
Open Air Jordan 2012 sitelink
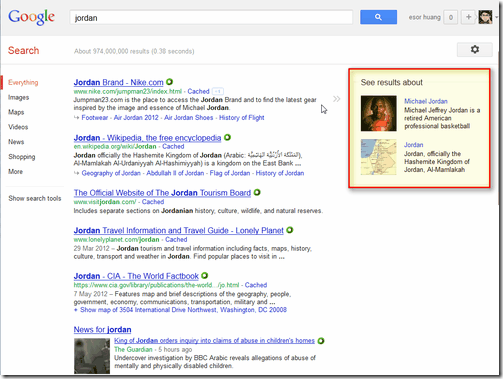click(x=136, y=118)
